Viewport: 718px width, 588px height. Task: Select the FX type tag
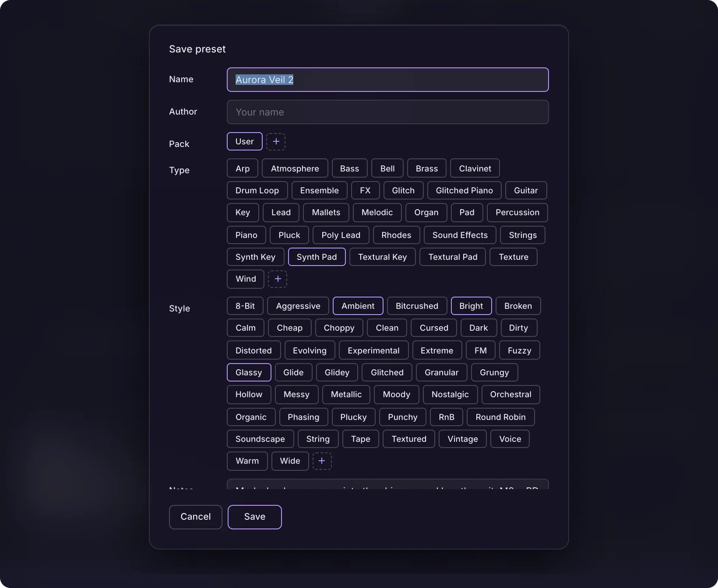[x=365, y=190]
